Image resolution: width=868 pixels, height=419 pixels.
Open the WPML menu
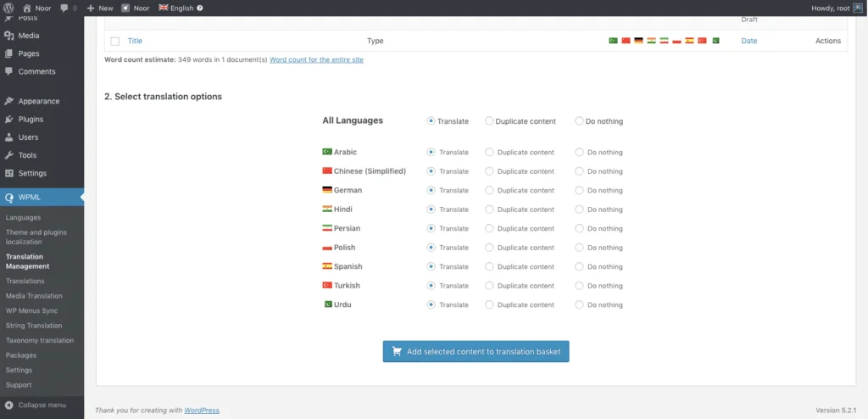click(42, 198)
